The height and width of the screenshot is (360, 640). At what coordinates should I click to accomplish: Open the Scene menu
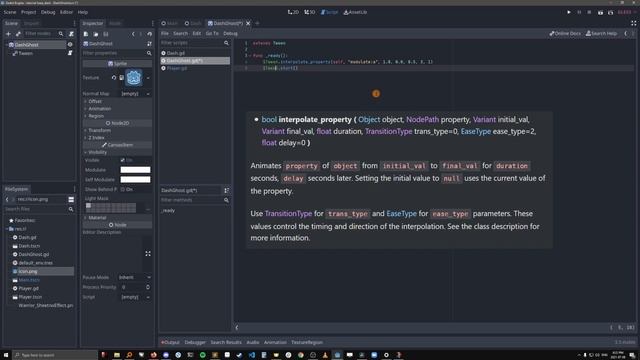pos(10,12)
